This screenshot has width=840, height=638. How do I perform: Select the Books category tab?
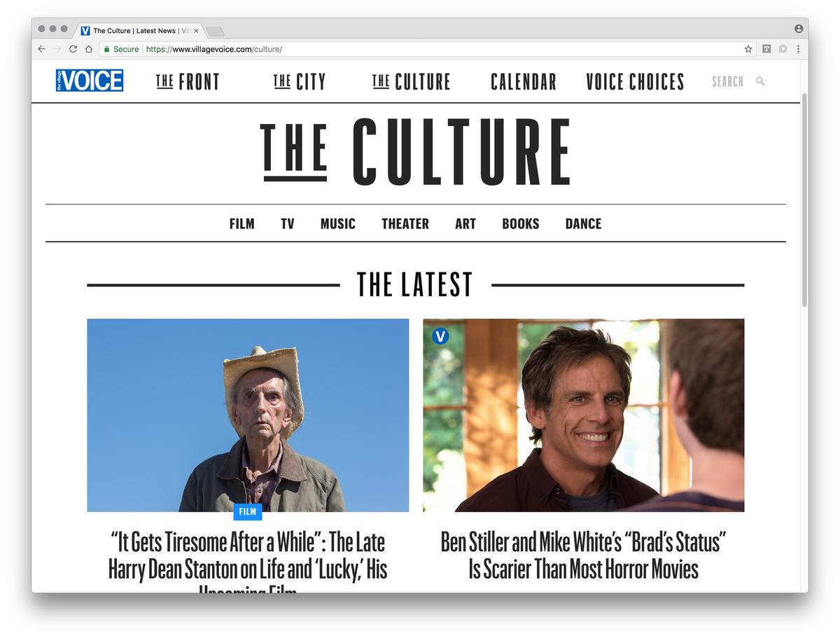(521, 223)
